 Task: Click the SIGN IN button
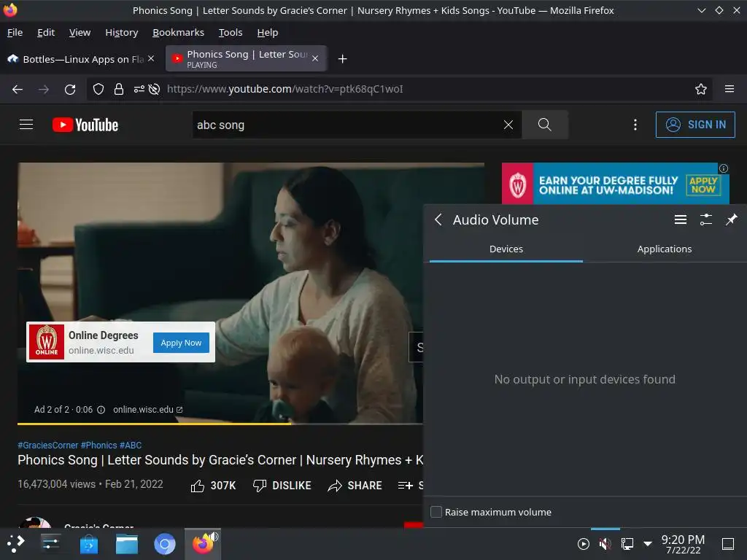click(695, 125)
